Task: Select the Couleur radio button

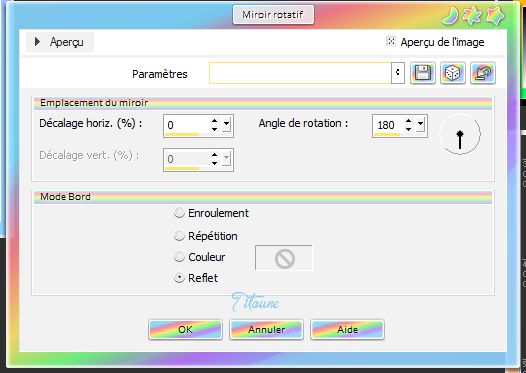Action: (179, 257)
